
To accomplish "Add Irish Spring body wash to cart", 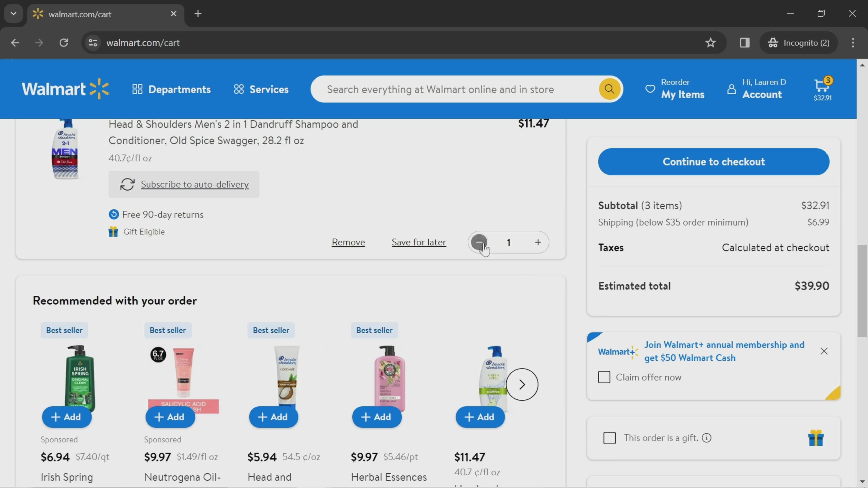I will coord(66,417).
